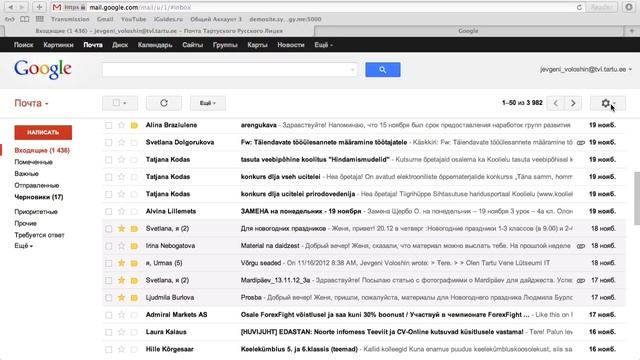The width and height of the screenshot is (640, 360).
Task: Open the YouTube bookmark
Action: click(133, 19)
